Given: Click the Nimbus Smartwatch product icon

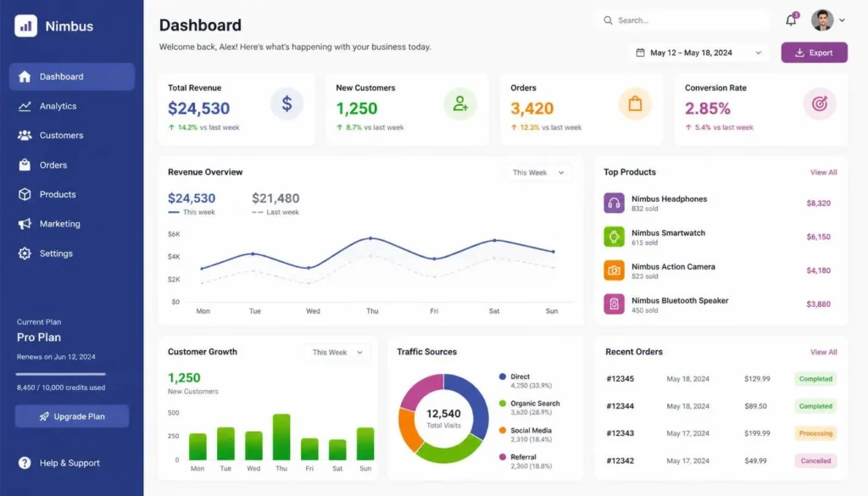Looking at the screenshot, I should pos(614,237).
